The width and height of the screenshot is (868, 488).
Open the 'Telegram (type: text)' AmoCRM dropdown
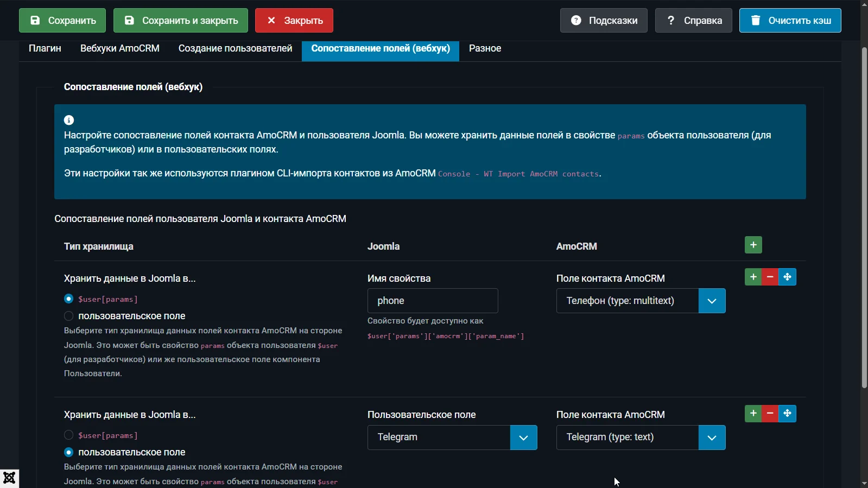point(641,438)
